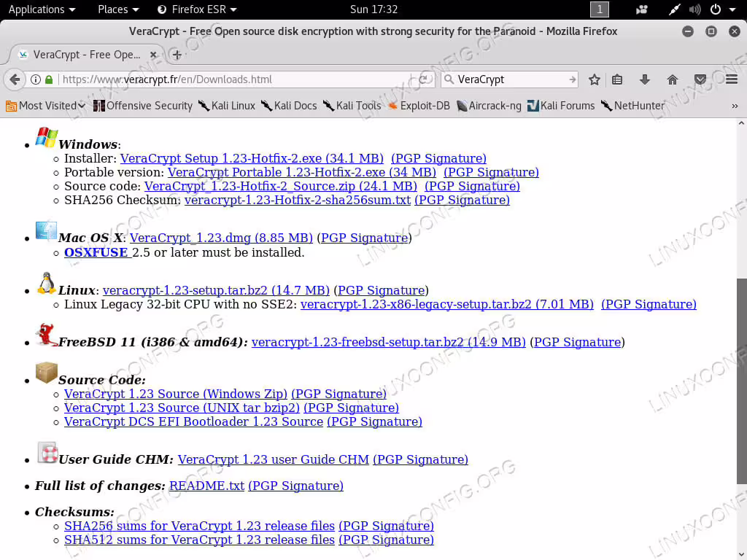Open PGP Signature for FreeBSD tarball
Viewport: 747px width, 560px height.
(578, 342)
